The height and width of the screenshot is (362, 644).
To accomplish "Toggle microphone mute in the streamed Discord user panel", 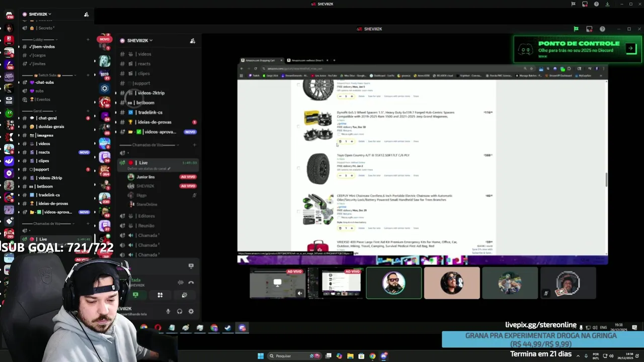I will [168, 312].
